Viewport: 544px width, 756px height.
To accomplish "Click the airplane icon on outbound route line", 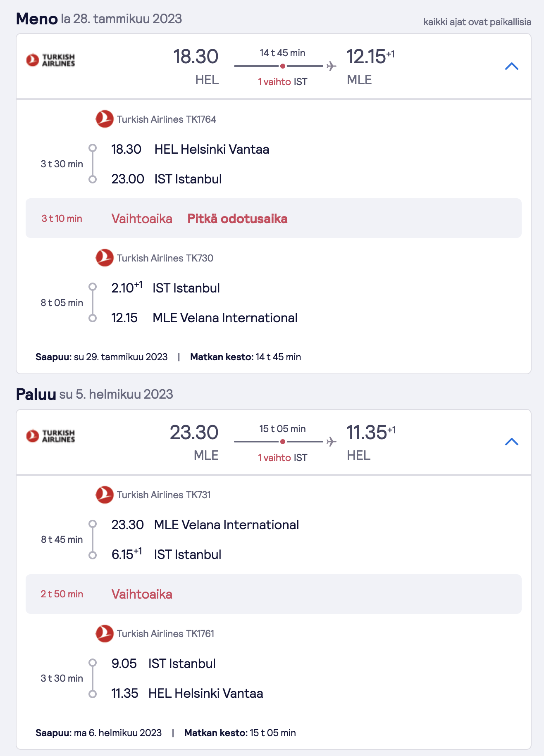I will 331,66.
